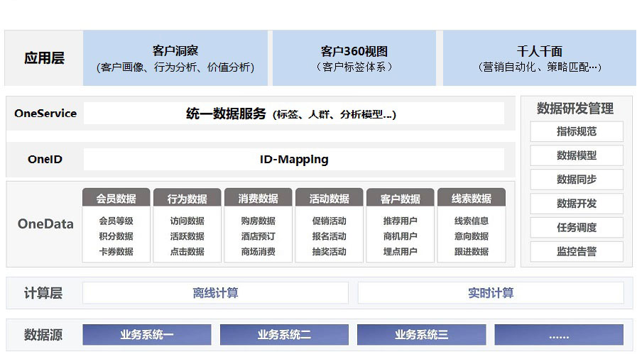Viewport: 637px width, 364px height.
Task: Select 数据同步 in the management panel
Action: 576,180
